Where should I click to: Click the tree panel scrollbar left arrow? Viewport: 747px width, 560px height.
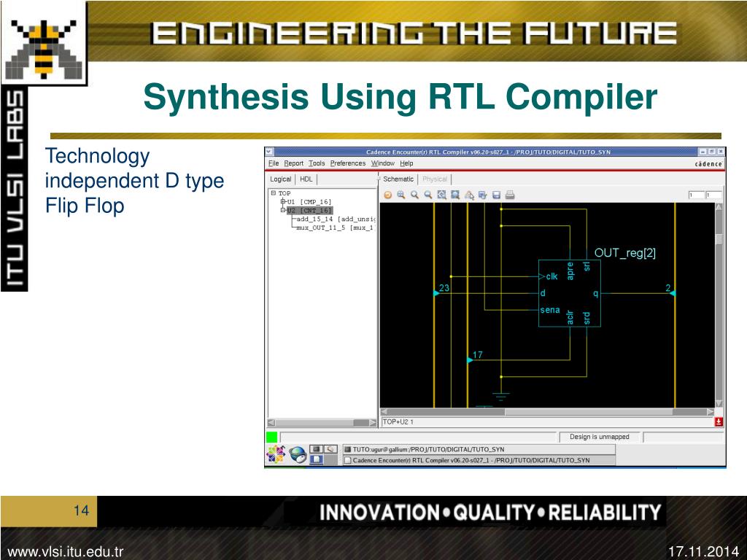tap(271, 422)
